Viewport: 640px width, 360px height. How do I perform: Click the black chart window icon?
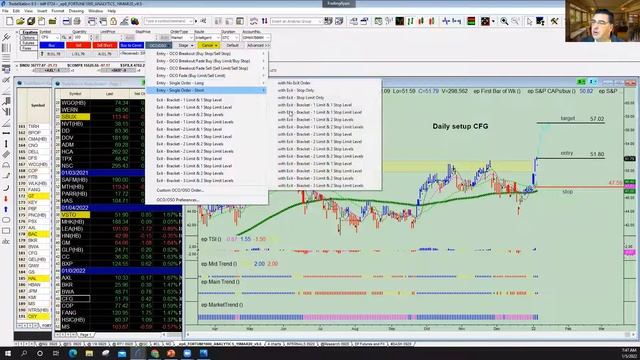coord(400,21)
